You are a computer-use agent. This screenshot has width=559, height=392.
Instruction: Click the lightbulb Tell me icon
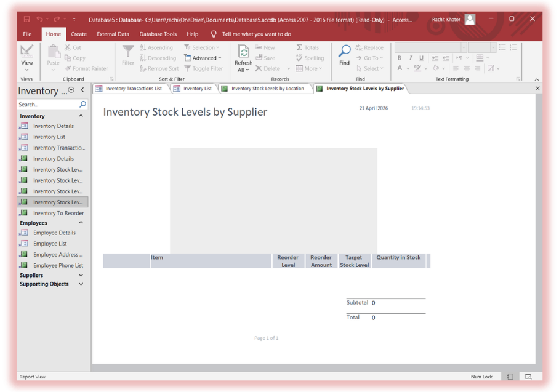(214, 34)
